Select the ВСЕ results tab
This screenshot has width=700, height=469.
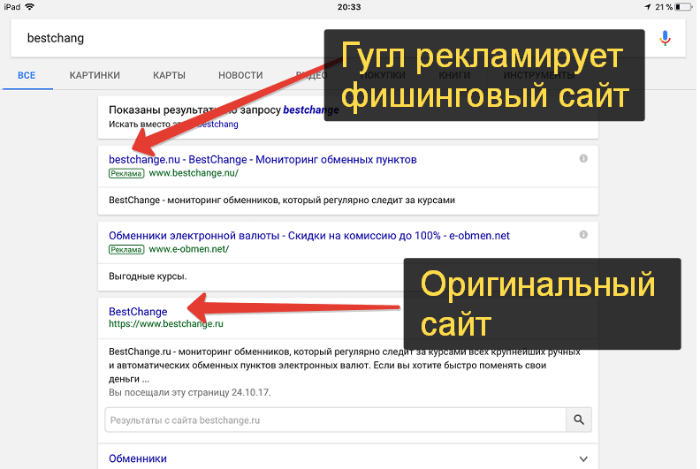pyautogui.click(x=27, y=75)
